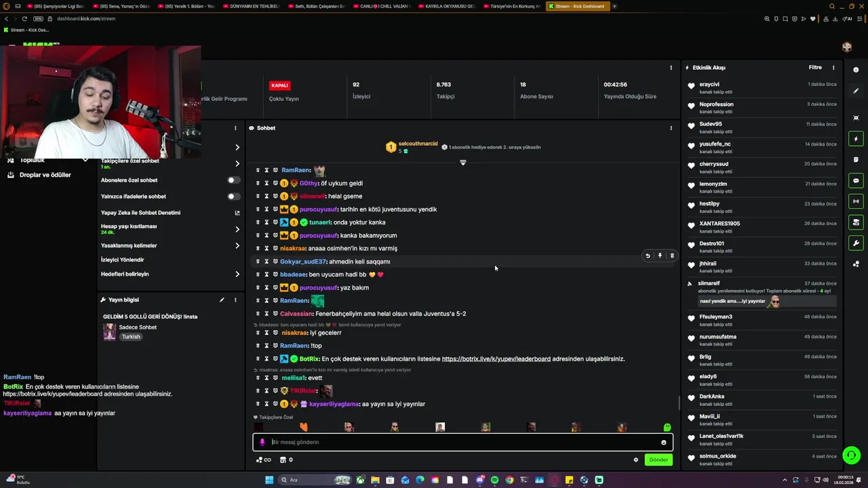Click eraycivi in activity feed
This screenshot has height=488, width=868.
(x=709, y=85)
